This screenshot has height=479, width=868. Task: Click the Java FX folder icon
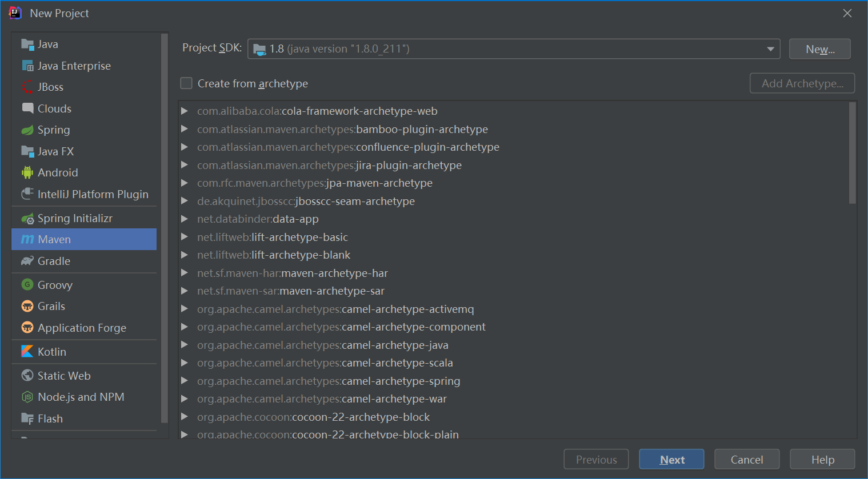(x=27, y=151)
